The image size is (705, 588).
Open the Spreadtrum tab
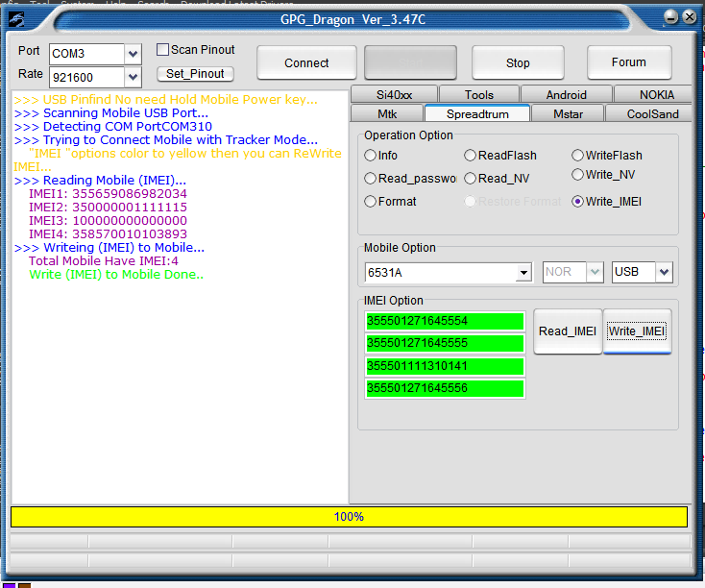477,113
